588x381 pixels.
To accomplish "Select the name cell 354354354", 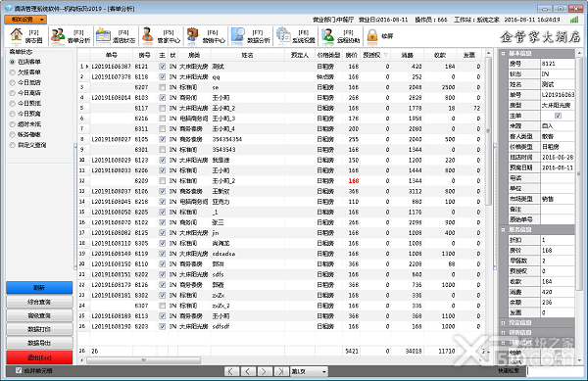I will tap(247, 139).
